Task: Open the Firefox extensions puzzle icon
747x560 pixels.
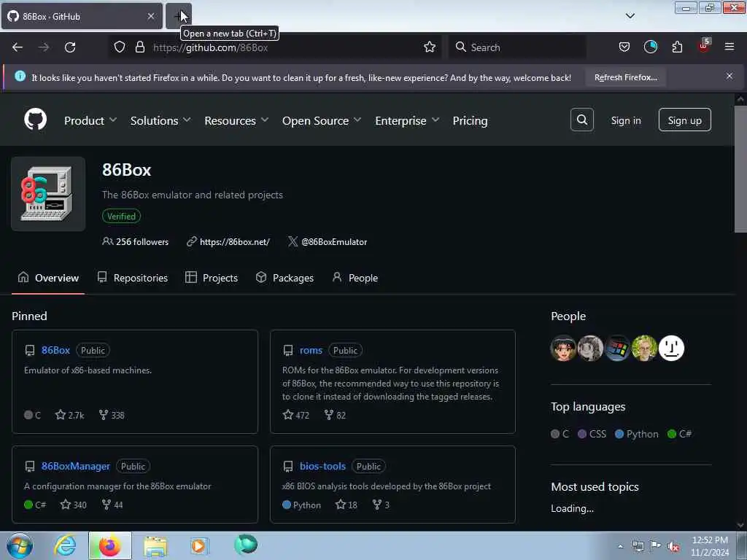Action: tap(677, 47)
